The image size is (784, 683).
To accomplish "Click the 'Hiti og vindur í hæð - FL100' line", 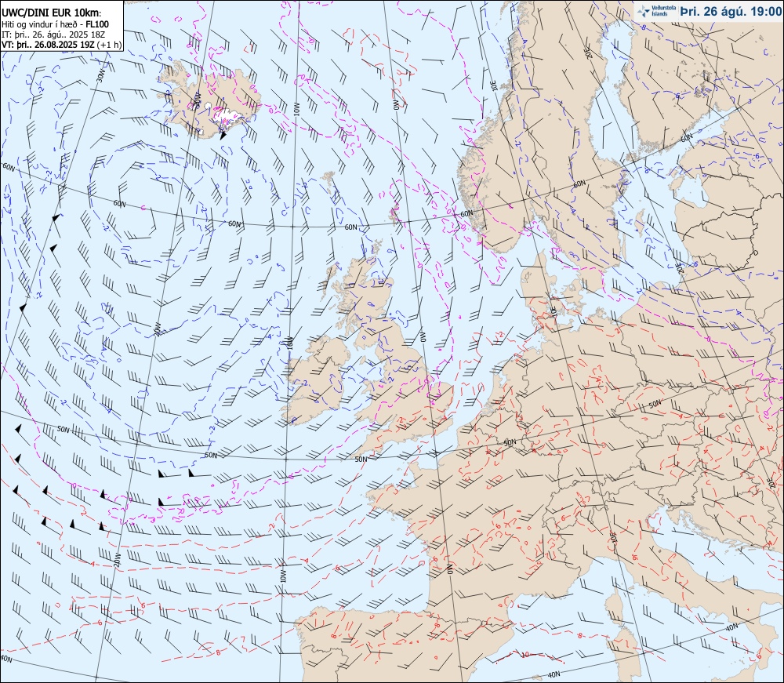I will pyautogui.click(x=55, y=24).
